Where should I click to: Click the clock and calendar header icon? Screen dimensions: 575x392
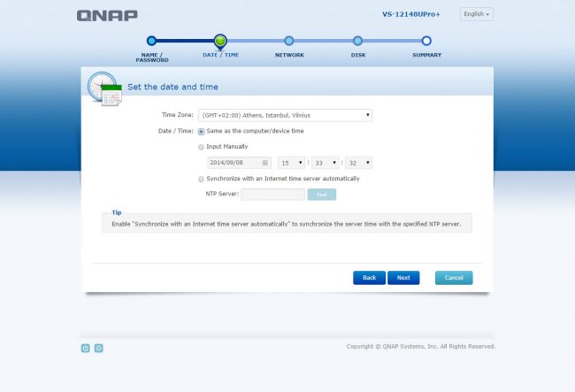pyautogui.click(x=104, y=88)
